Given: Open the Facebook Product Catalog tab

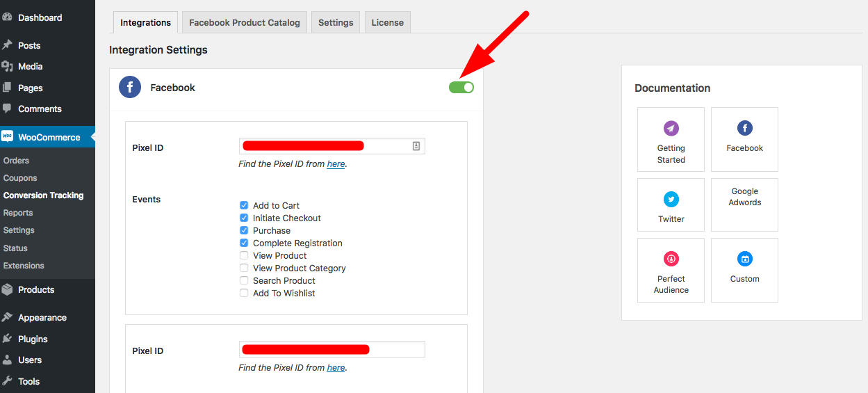Looking at the screenshot, I should pos(245,22).
